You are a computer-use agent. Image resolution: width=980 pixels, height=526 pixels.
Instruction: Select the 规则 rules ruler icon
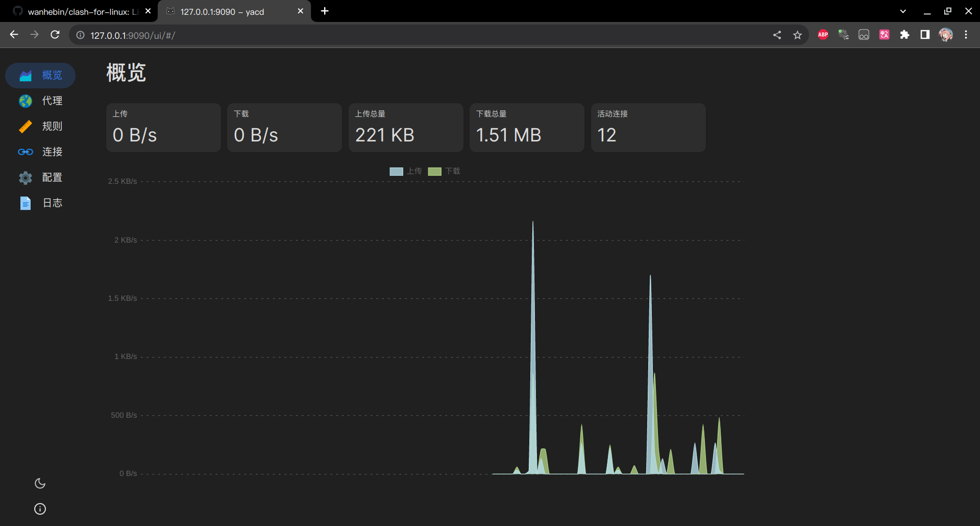pos(25,126)
